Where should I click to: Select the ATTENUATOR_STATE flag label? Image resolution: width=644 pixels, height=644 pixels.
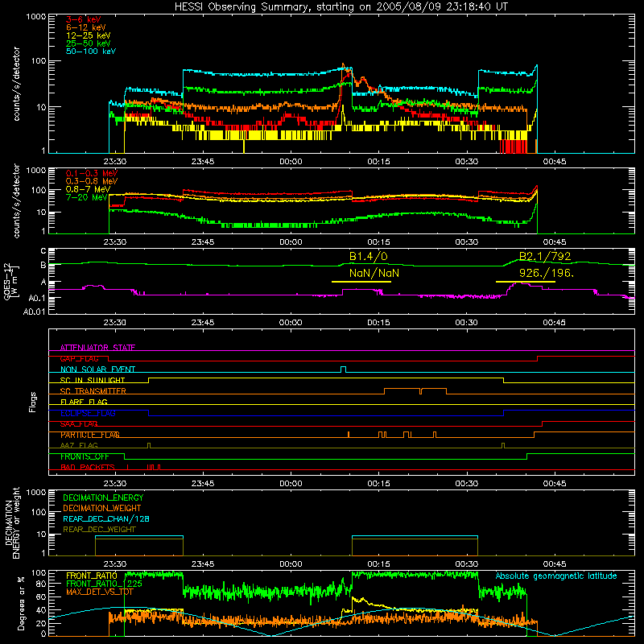point(97,348)
